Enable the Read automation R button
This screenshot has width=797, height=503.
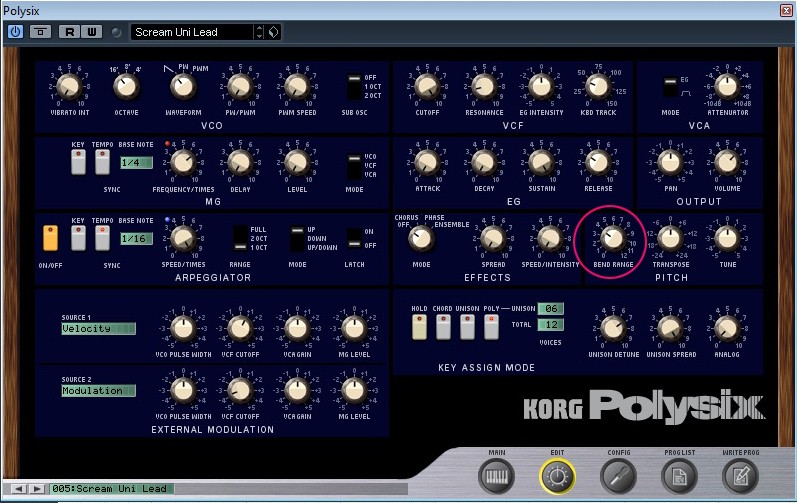pyautogui.click(x=70, y=32)
